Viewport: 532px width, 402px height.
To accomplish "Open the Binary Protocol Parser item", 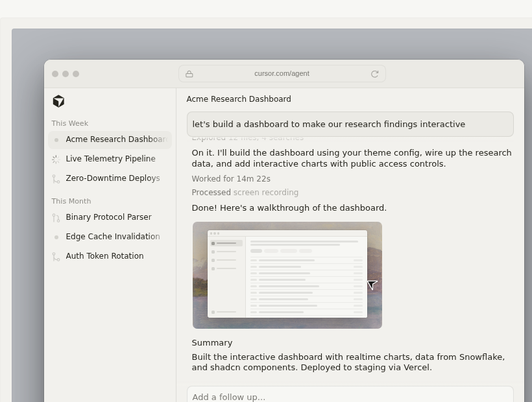I will point(110,217).
